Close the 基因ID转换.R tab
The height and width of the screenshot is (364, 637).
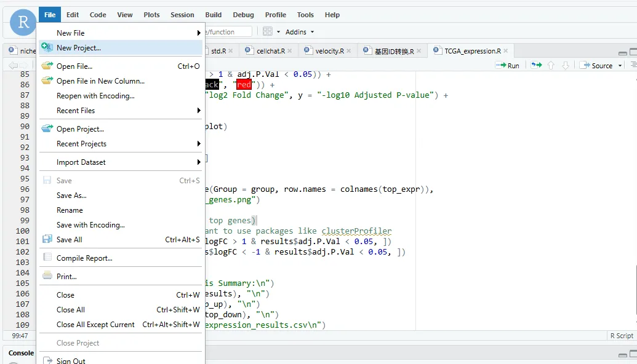tap(419, 50)
